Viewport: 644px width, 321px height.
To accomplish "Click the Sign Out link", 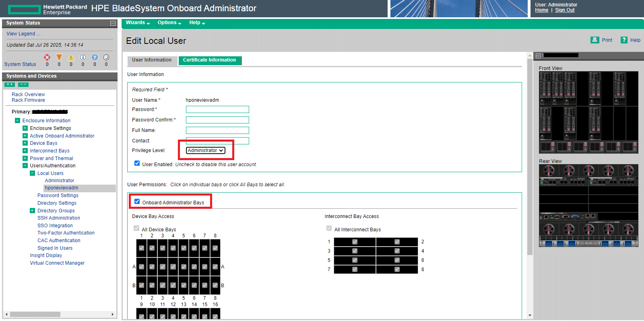I will [x=565, y=10].
